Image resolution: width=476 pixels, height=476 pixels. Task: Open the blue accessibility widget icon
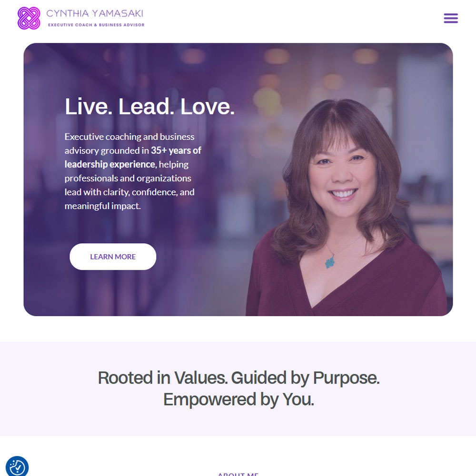(17, 466)
